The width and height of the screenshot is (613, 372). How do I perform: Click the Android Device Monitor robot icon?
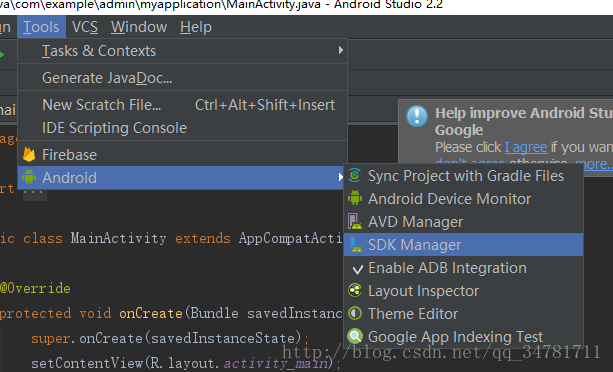click(x=355, y=198)
